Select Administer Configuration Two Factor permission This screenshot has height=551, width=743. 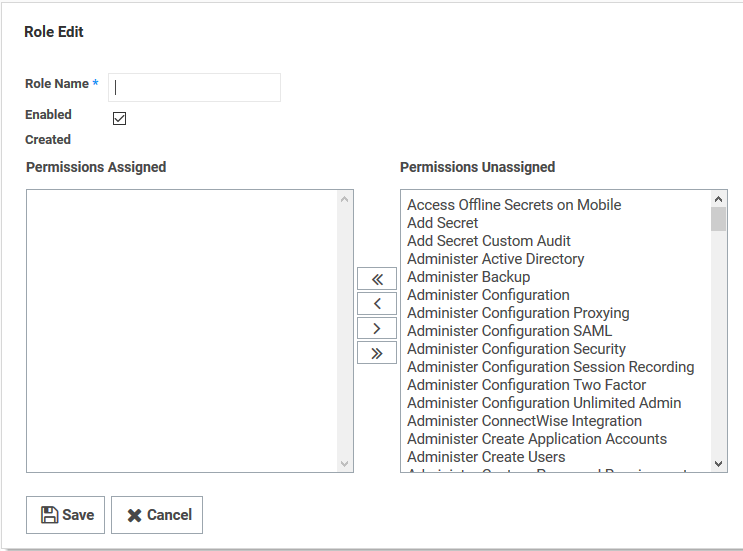tap(527, 385)
